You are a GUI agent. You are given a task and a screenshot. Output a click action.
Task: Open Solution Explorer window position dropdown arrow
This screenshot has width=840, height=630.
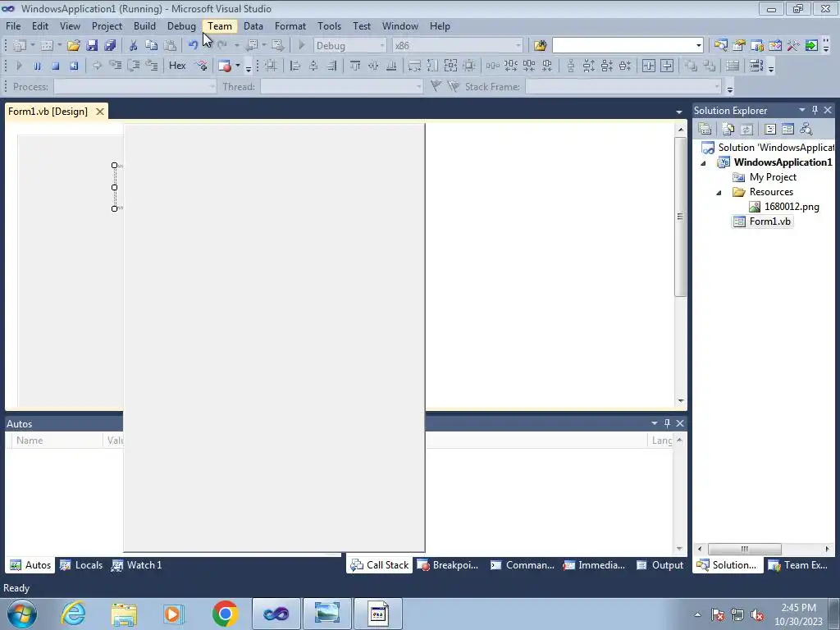coord(802,110)
